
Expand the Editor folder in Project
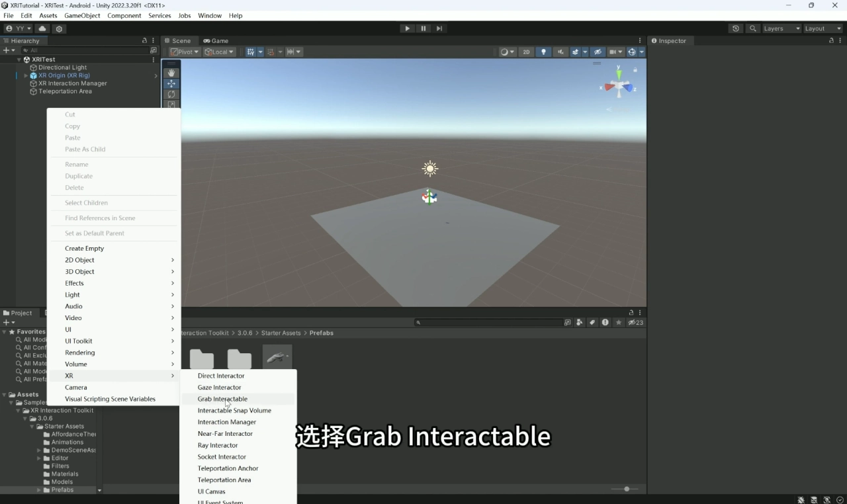pyautogui.click(x=39, y=458)
